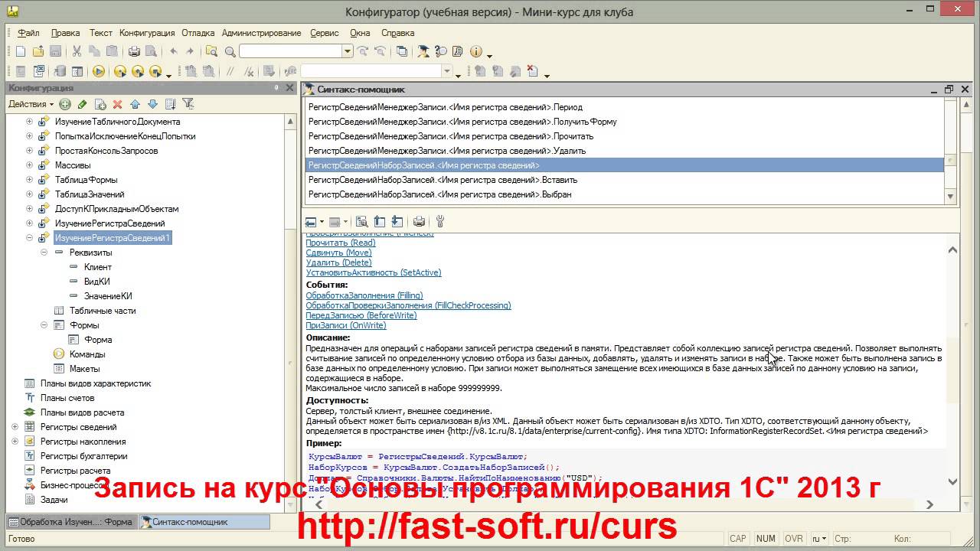Click the Filter funnel icon in Configuration panel
This screenshot has height=551, width=980.
pyautogui.click(x=188, y=104)
